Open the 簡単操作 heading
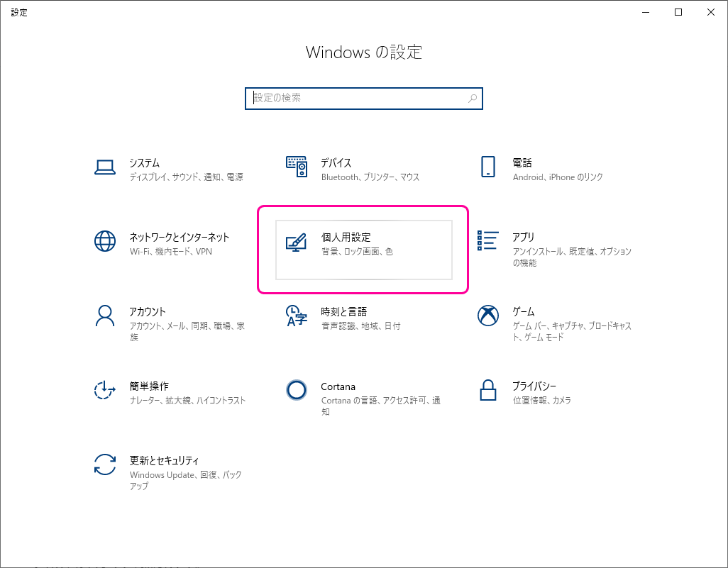This screenshot has width=728, height=568. point(149,386)
